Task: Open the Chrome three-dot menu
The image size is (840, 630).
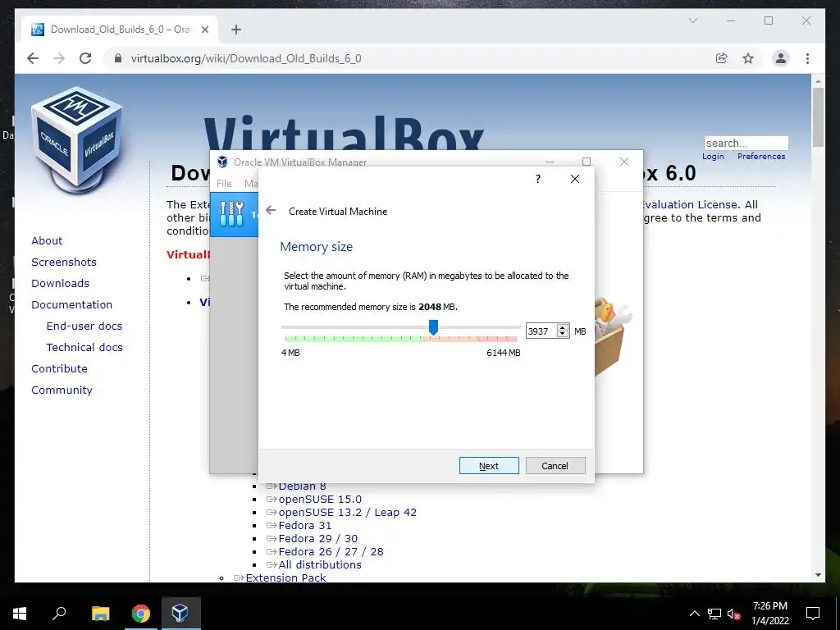Action: coord(807,58)
